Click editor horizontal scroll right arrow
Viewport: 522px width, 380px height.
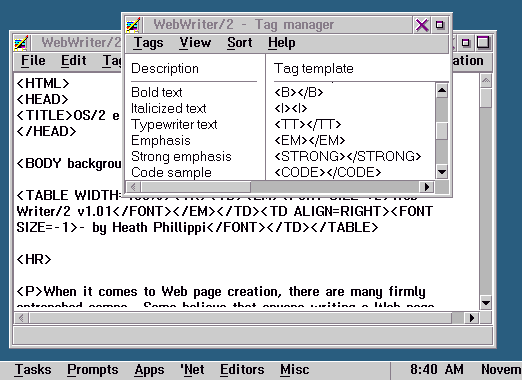[x=472, y=318]
